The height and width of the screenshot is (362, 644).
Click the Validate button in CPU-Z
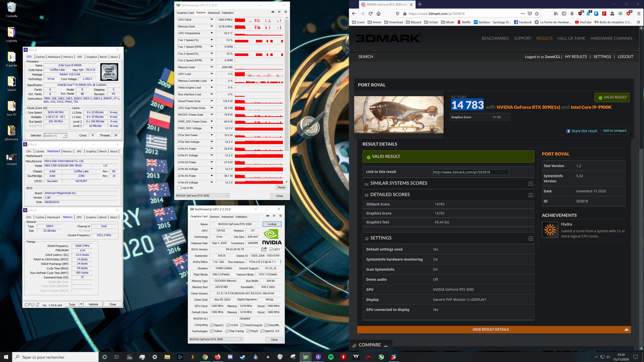point(93,304)
